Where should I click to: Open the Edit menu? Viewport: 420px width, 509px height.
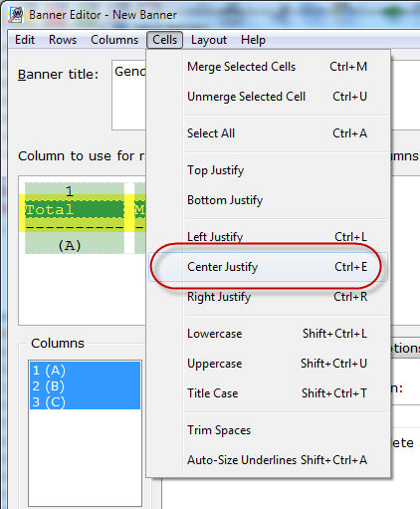(x=25, y=40)
